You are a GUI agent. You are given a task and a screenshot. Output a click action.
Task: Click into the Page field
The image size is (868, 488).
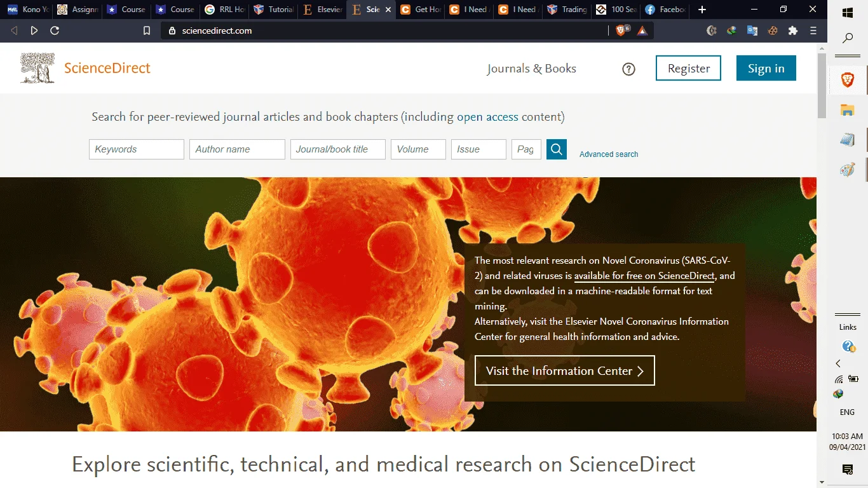[526, 149]
